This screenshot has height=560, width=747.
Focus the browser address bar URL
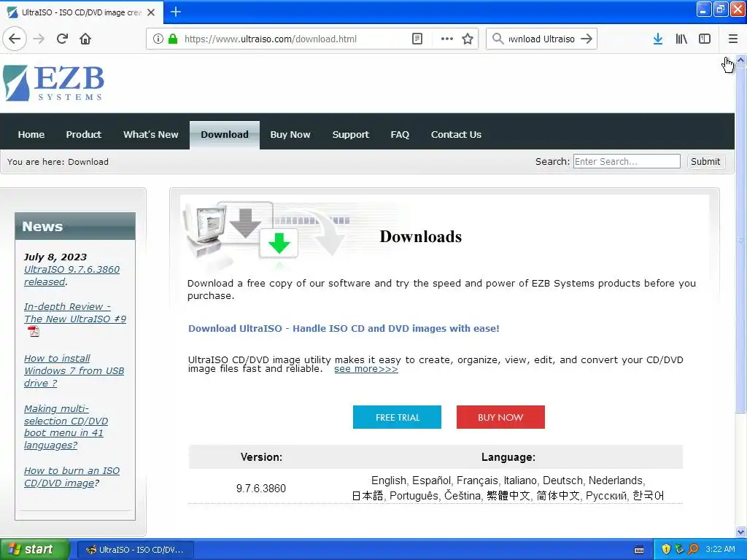(270, 39)
